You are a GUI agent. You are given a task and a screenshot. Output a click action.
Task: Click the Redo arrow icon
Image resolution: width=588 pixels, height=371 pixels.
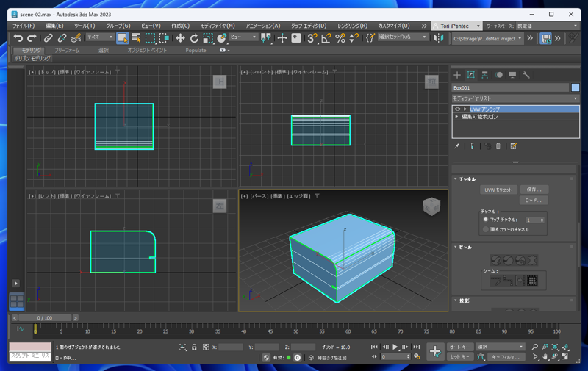pyautogui.click(x=32, y=38)
